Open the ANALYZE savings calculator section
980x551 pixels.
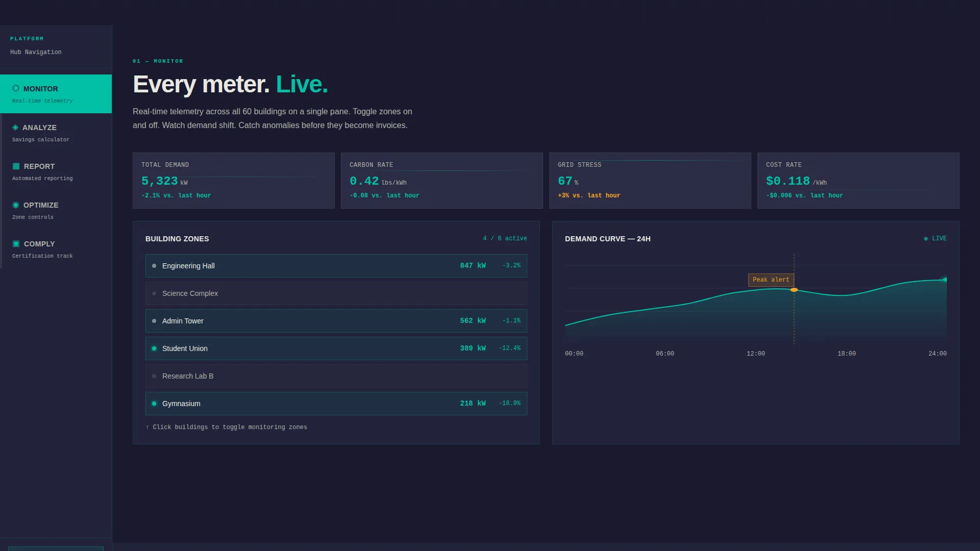point(56,133)
